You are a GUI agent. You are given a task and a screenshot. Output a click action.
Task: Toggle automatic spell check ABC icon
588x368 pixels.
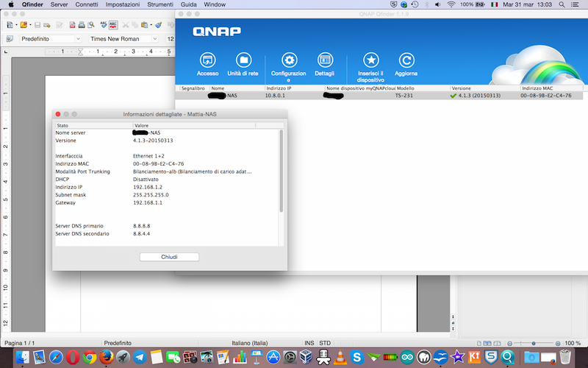[112, 24]
